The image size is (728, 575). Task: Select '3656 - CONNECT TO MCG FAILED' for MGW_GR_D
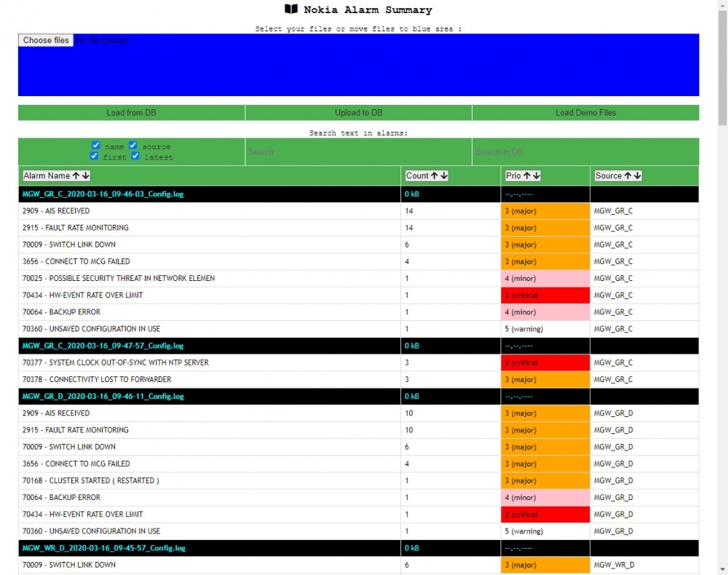[76, 464]
